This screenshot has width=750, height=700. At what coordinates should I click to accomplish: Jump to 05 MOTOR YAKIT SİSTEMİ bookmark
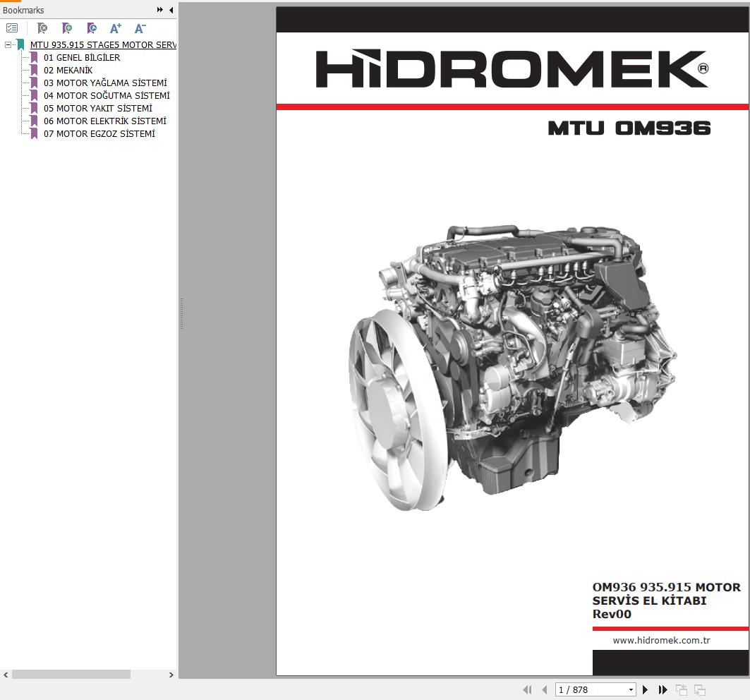pos(98,108)
